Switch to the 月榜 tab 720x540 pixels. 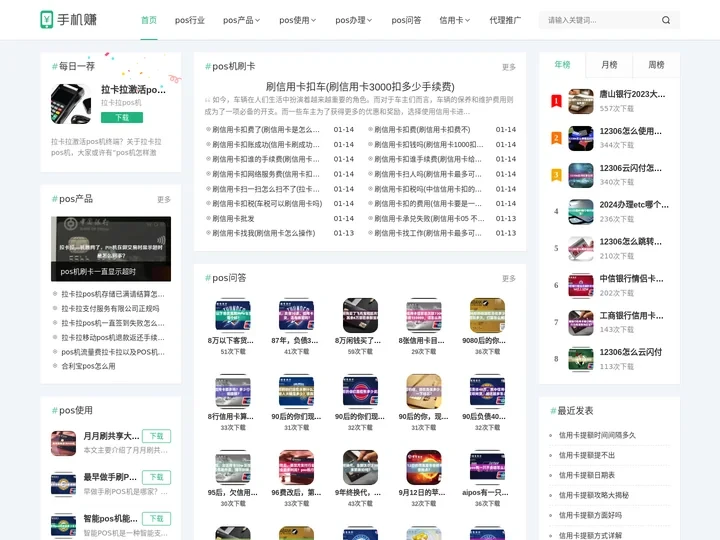[x=609, y=65]
